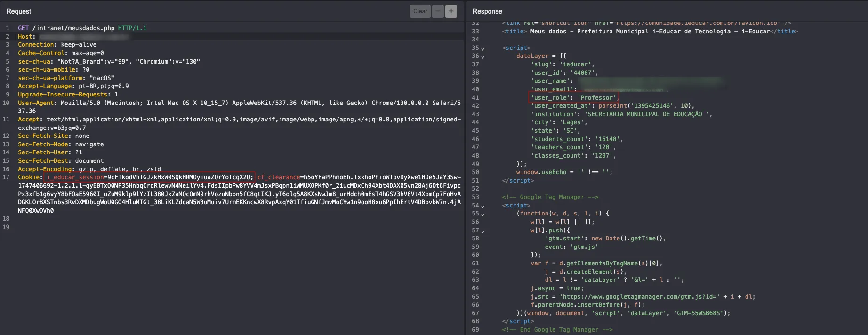
Task: Click the Accept-Encoding header line
Action: pos(89,169)
